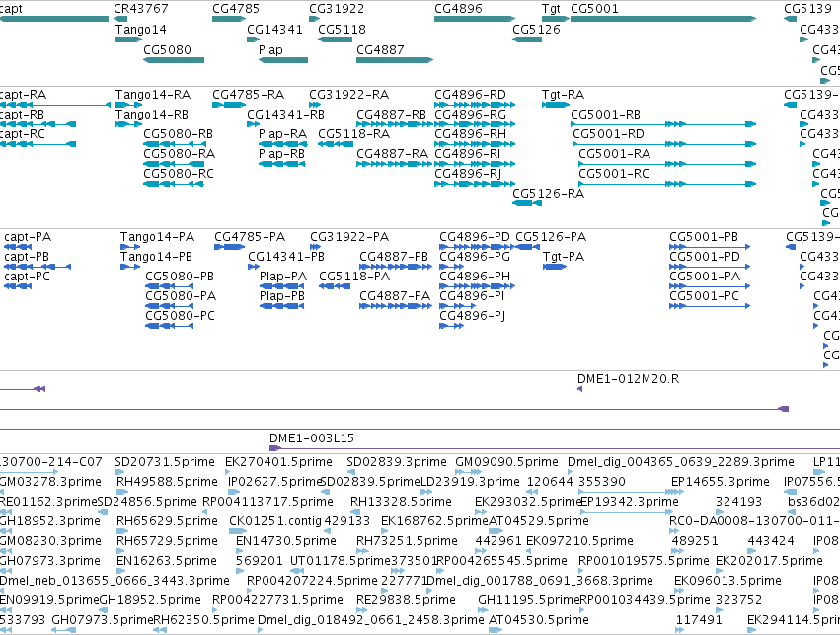Image resolution: width=840 pixels, height=635 pixels.
Task: Click the Tango14-PA protein label
Action: tap(158, 237)
